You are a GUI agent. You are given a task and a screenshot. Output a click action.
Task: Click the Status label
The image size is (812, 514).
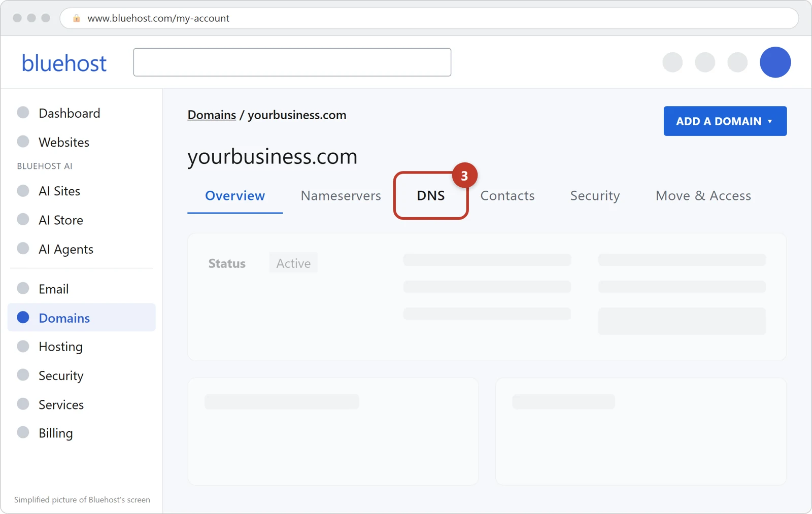[x=227, y=263]
